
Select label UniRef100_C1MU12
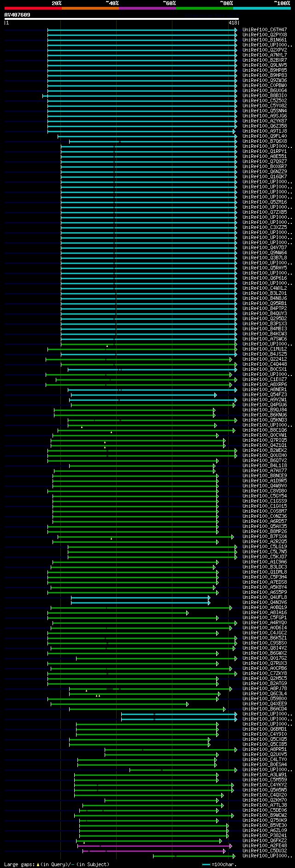[x=265, y=349]
